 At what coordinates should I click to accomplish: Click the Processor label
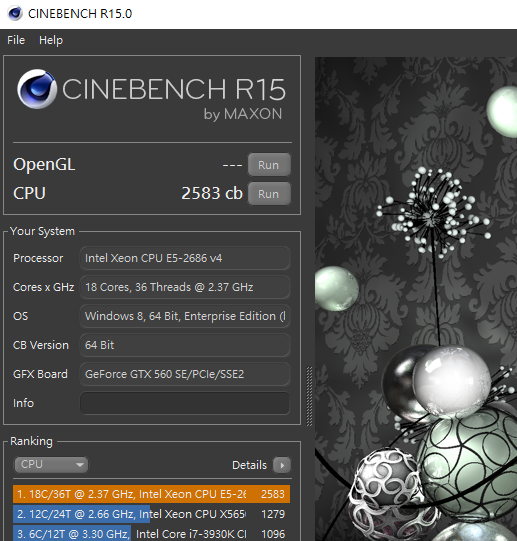click(38, 258)
